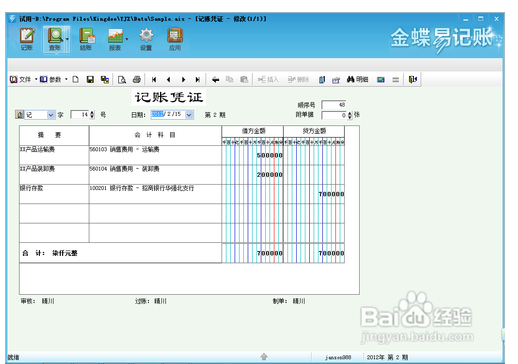Open the 查账 module icon

click(55, 39)
